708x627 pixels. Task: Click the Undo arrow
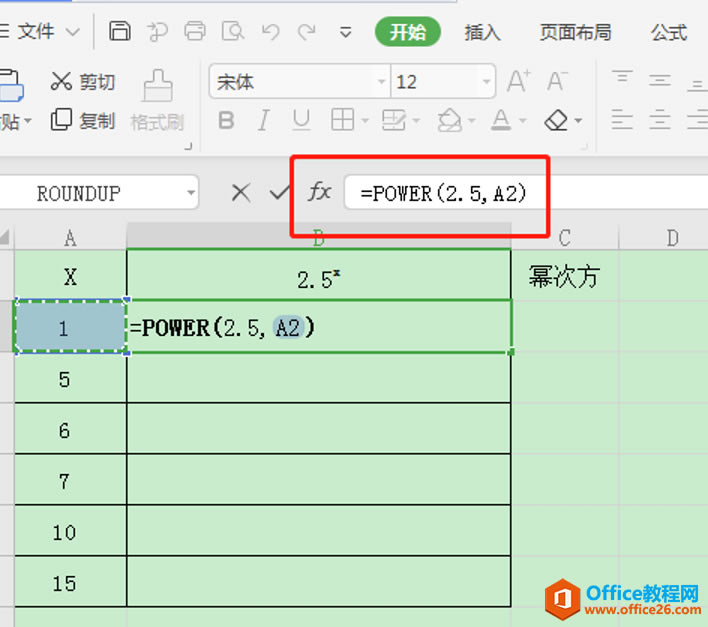[270, 32]
